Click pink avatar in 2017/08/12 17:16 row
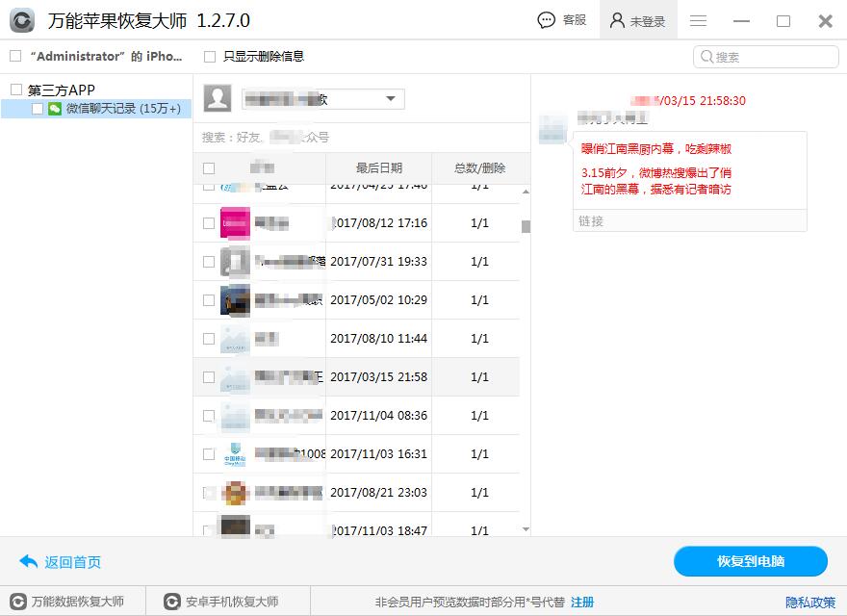 pos(235,222)
